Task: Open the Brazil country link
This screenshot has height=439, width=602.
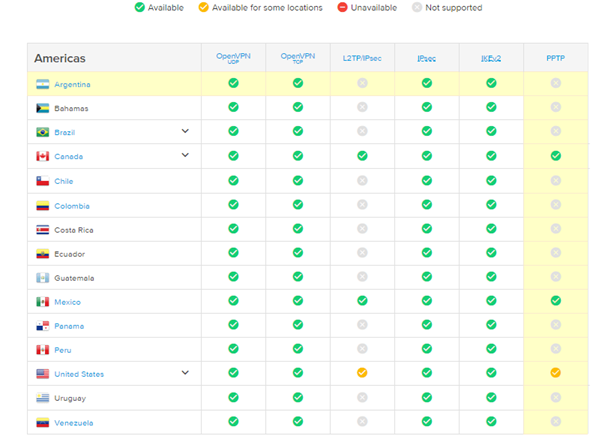Action: [x=64, y=133]
